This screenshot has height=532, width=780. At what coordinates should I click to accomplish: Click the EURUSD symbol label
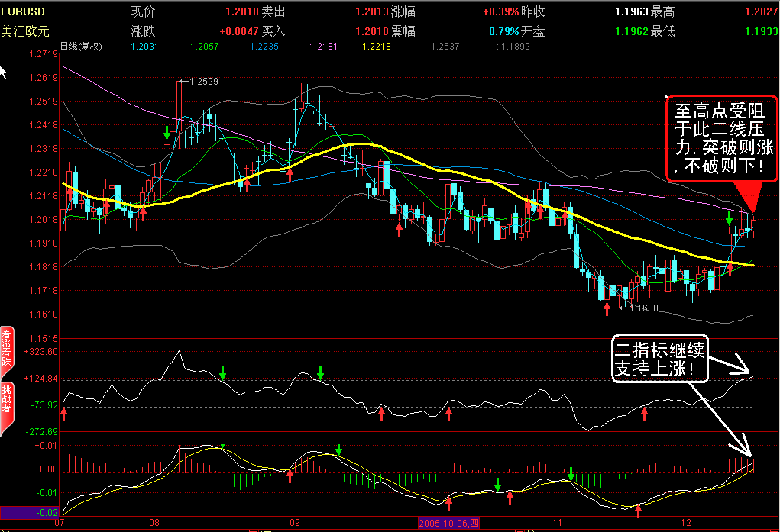click(x=23, y=11)
